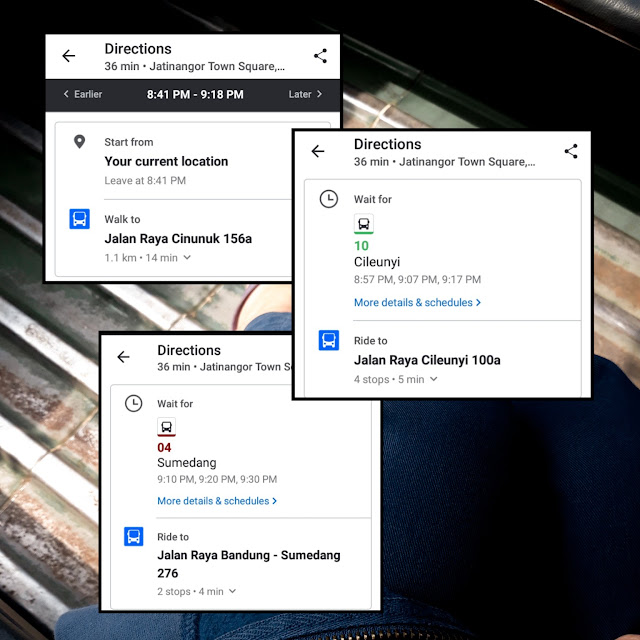The width and height of the screenshot is (640, 640).
Task: Select the route number 04 label
Action: point(164,448)
